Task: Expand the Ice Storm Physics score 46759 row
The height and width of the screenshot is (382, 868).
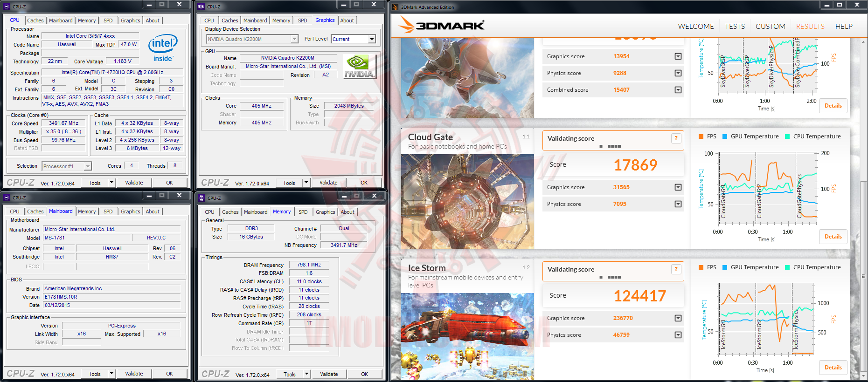Action: tap(678, 335)
